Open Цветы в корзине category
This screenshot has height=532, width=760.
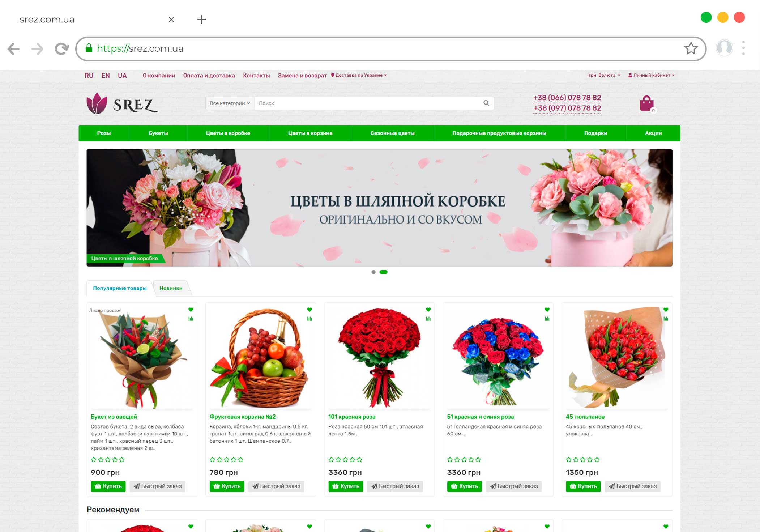point(310,133)
